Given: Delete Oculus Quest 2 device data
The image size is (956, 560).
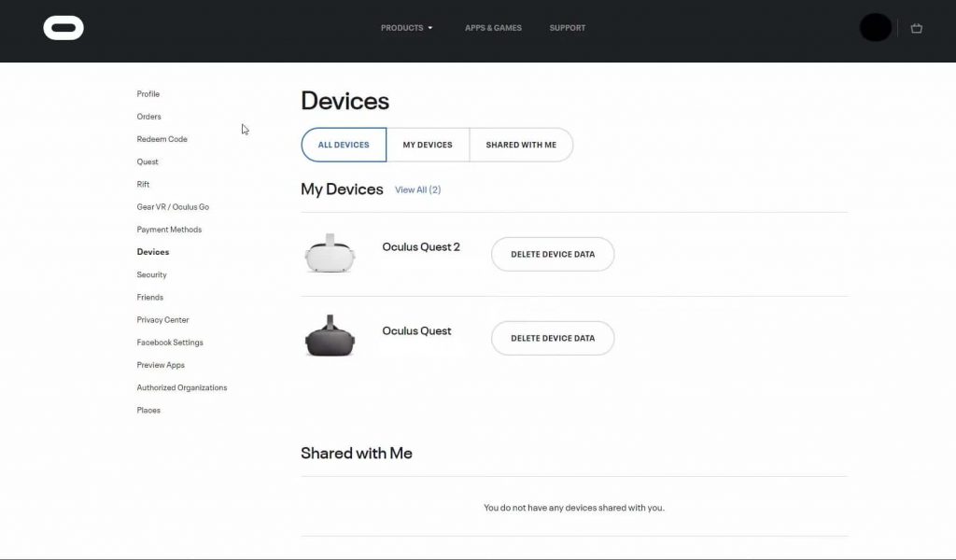Looking at the screenshot, I should click(x=552, y=253).
